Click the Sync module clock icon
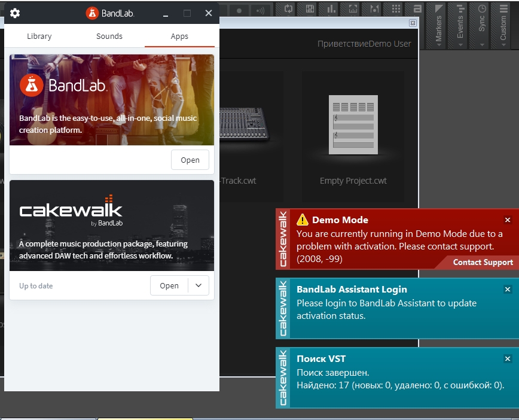The image size is (519, 420). (x=482, y=8)
